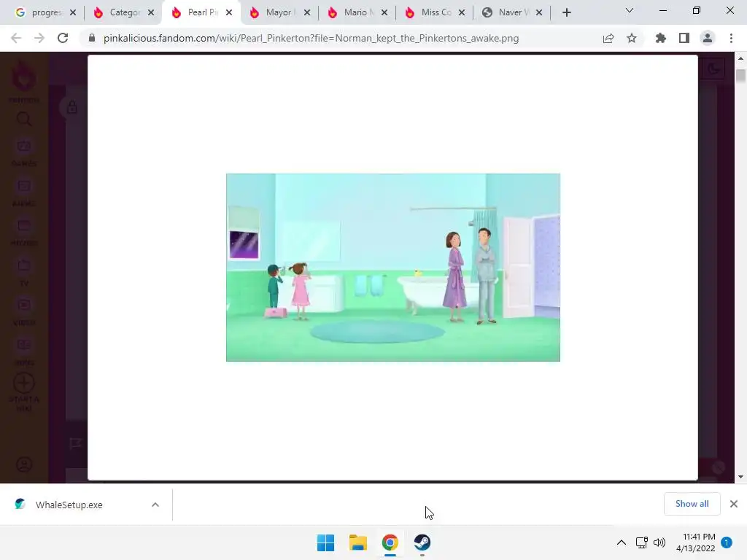Open the network status tray icon
This screenshot has width=747, height=560.
click(641, 542)
